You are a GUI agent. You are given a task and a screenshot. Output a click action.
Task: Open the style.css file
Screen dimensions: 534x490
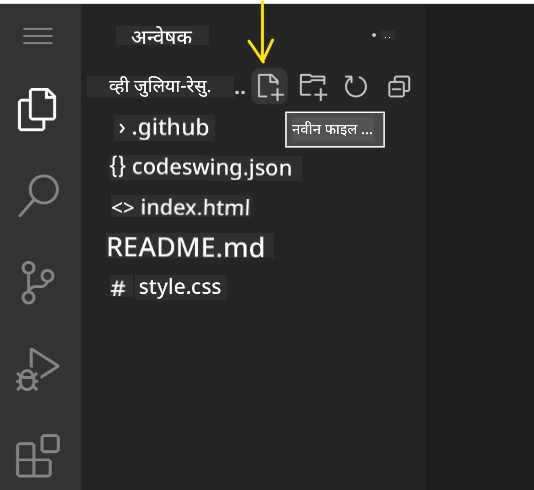pyautogui.click(x=168, y=287)
